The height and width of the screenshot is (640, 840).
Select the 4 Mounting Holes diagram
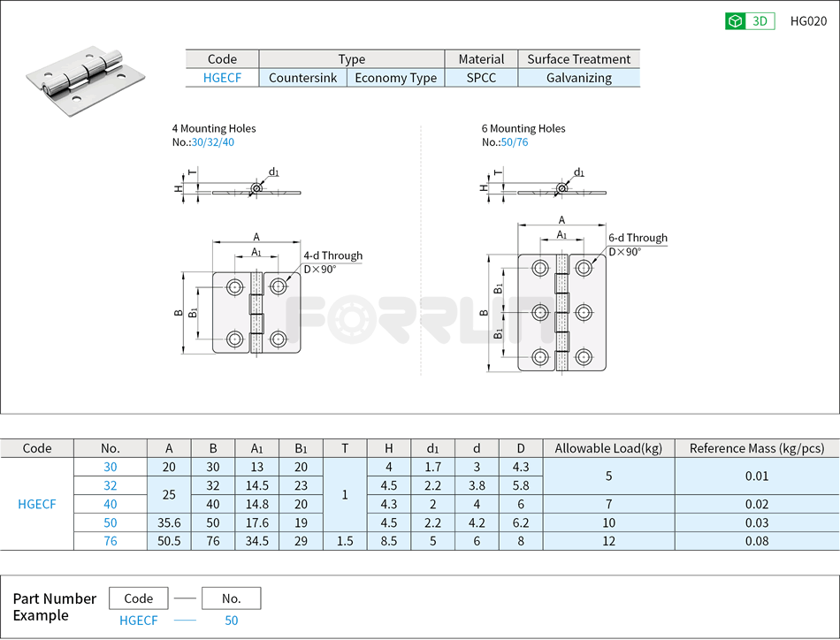[256, 309]
